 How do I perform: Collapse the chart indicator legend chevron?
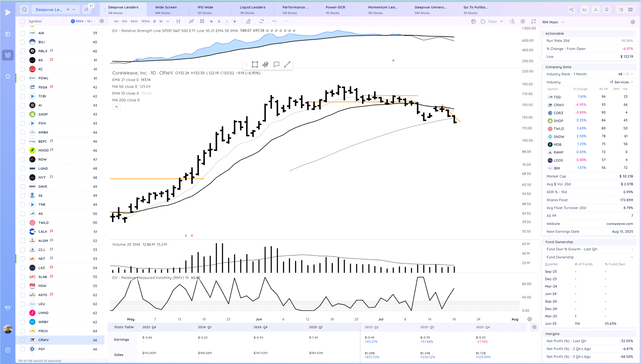coord(116,107)
